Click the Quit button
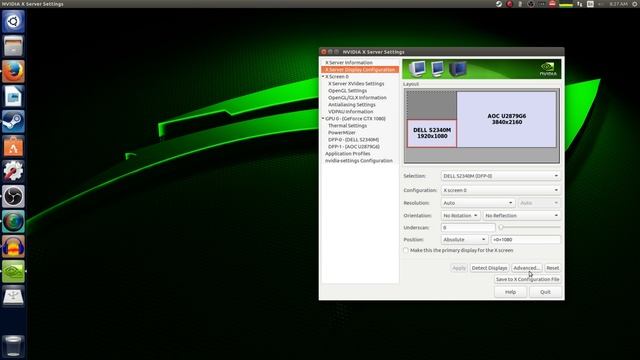Screen dimensions: 640x360 pos(545,292)
